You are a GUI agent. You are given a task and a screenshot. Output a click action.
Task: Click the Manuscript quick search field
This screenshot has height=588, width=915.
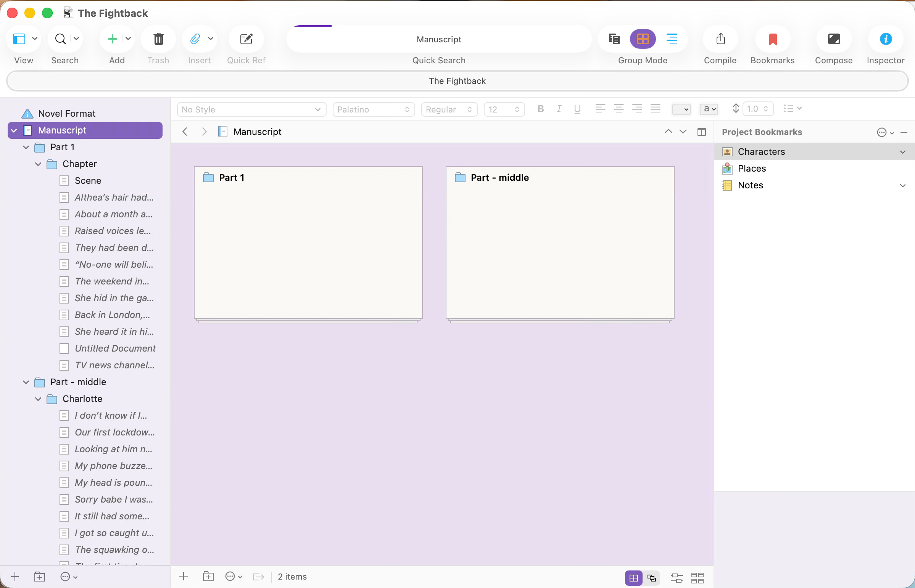tap(438, 39)
